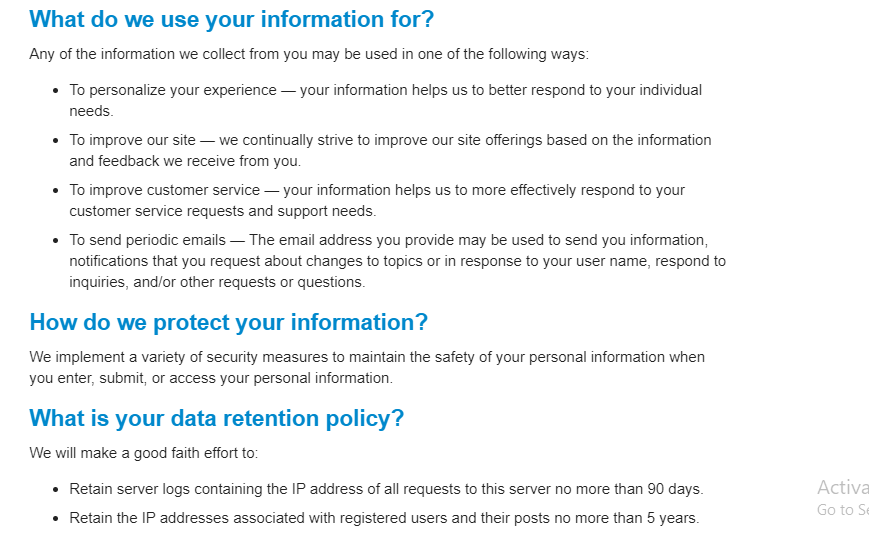Viewport: 869px width, 539px height.
Task: Click the "How do we protect your information?" heading
Action: [x=228, y=322]
